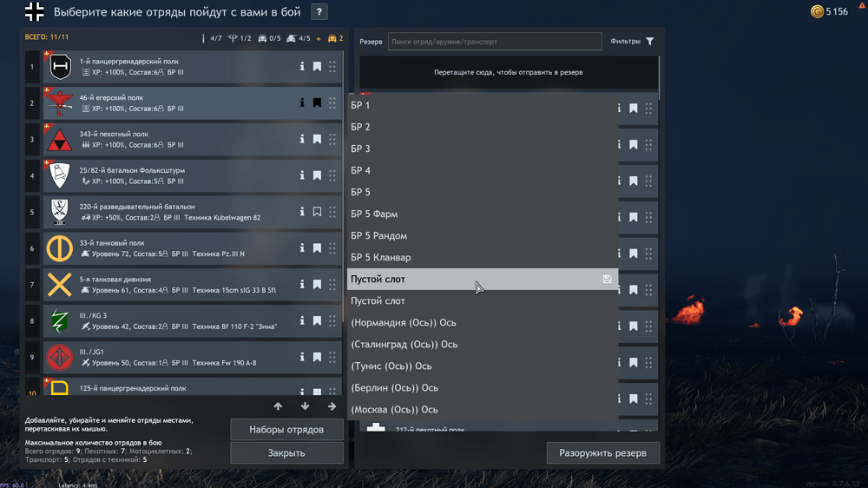Open the Наборы отрядов presets button
This screenshot has width=868, height=488.
(286, 429)
